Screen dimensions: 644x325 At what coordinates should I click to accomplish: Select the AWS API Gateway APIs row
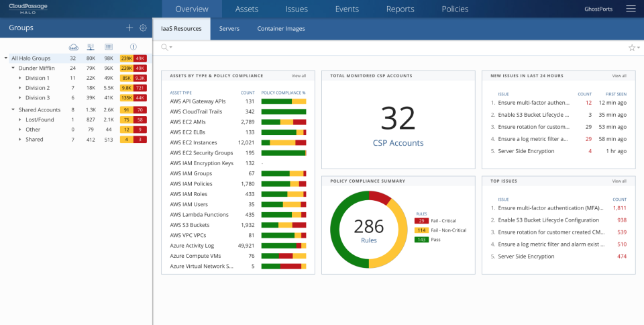click(237, 101)
